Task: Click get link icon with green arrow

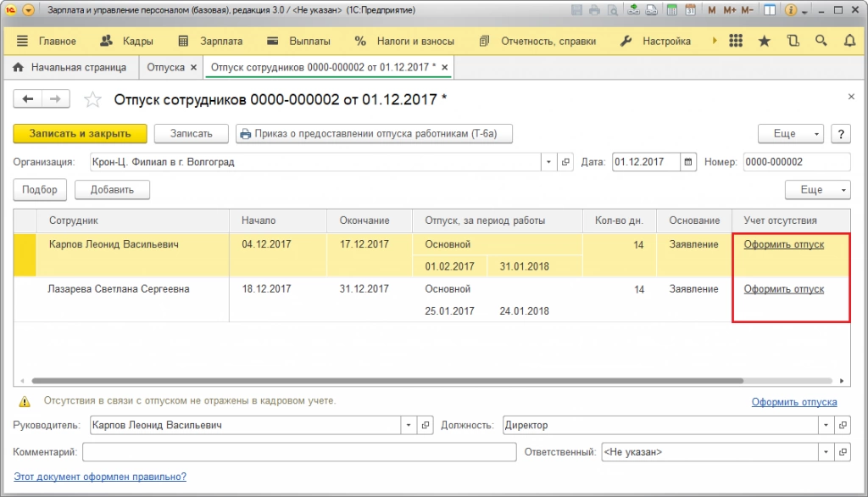Action: point(634,10)
